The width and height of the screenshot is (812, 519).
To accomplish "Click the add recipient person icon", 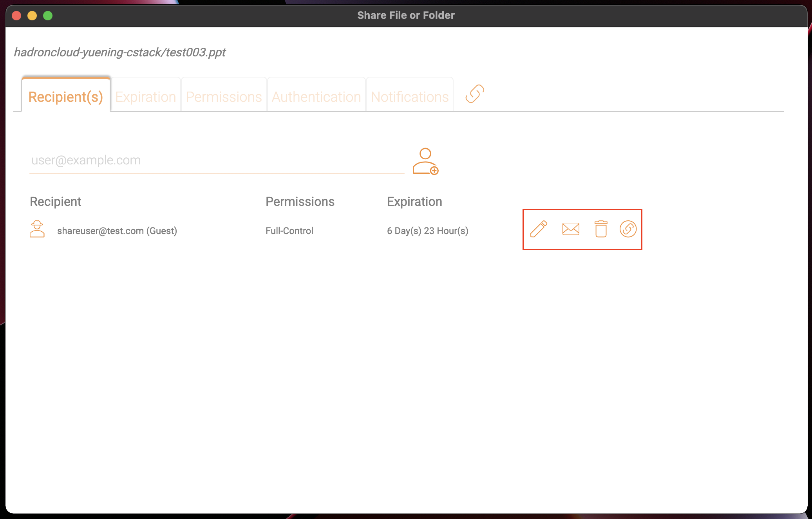I will point(425,161).
